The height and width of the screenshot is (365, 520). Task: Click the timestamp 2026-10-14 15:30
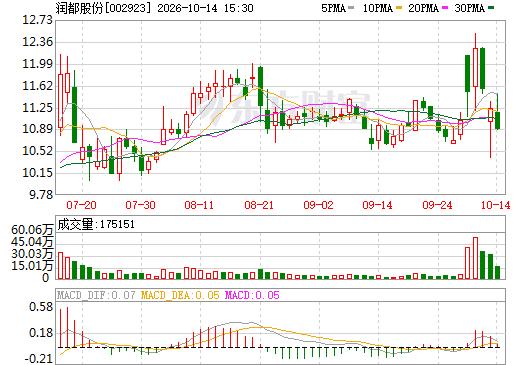tap(205, 8)
